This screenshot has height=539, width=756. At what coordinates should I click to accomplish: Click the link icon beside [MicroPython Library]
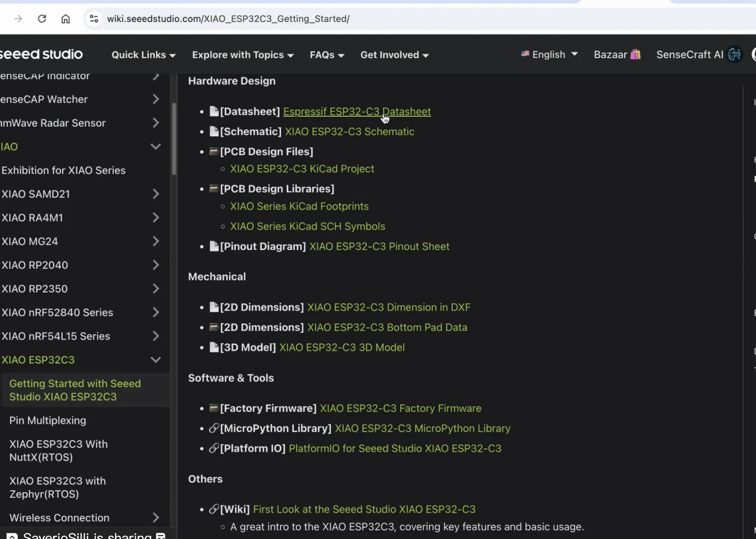coord(214,428)
